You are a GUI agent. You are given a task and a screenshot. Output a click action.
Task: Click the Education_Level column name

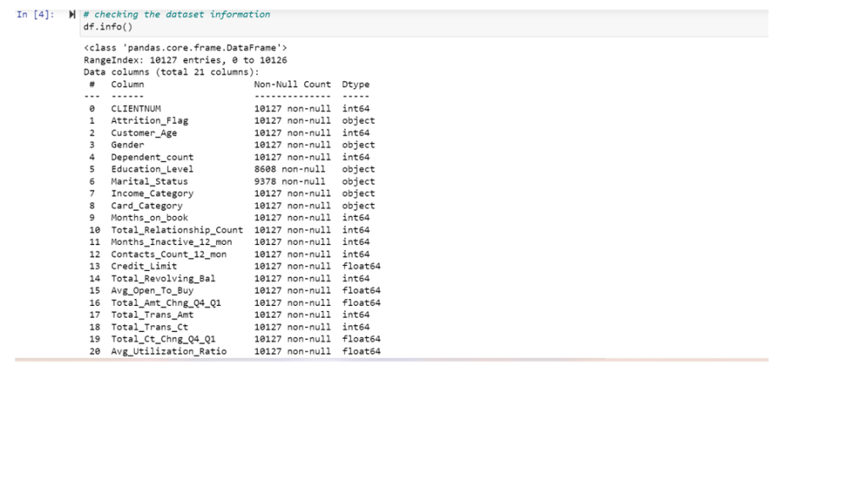tap(152, 169)
